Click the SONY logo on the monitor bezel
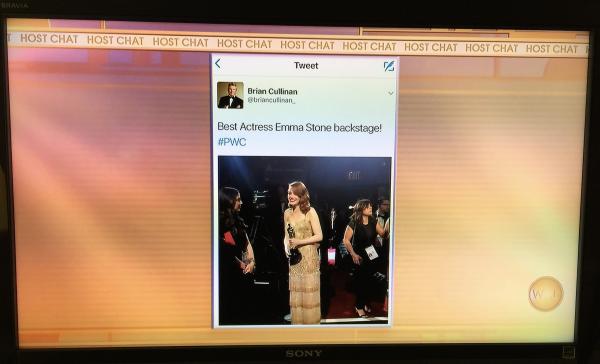The image size is (600, 364). (x=303, y=354)
